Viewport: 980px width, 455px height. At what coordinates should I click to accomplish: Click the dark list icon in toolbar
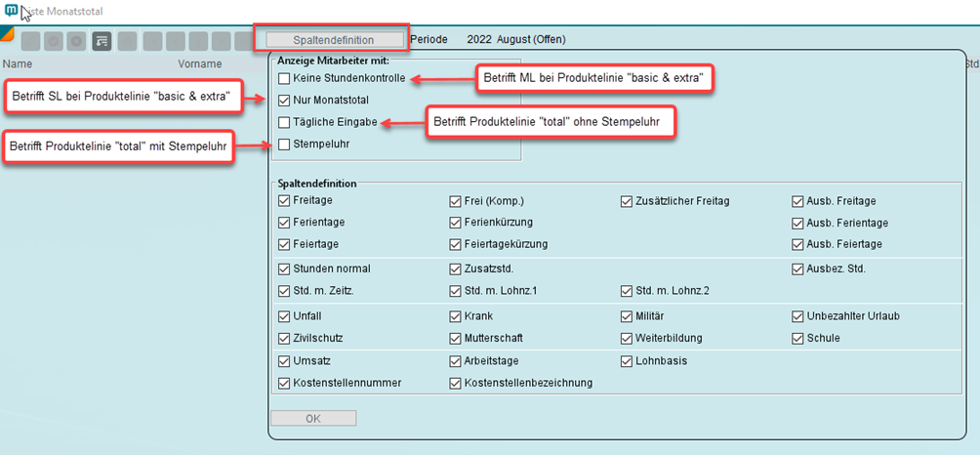point(102,41)
